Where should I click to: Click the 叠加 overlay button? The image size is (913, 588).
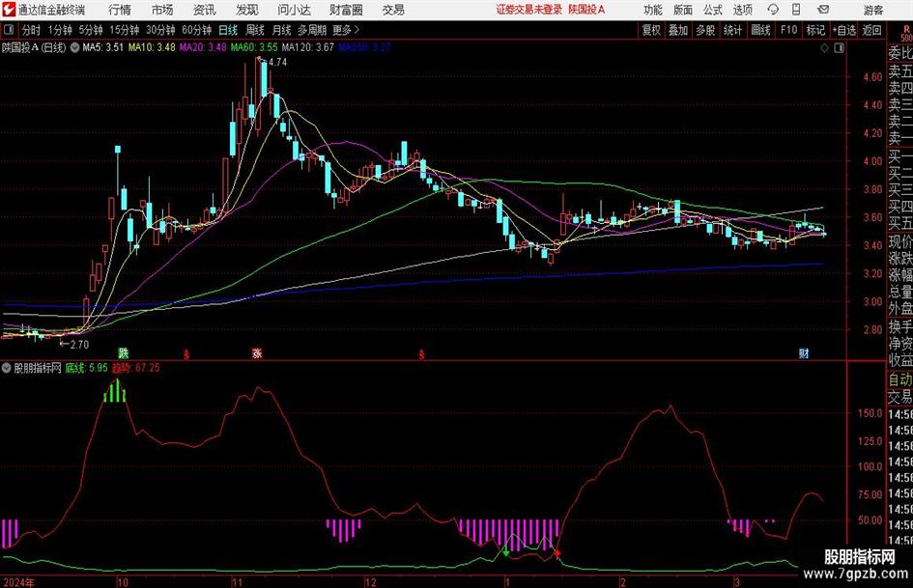coord(678,30)
